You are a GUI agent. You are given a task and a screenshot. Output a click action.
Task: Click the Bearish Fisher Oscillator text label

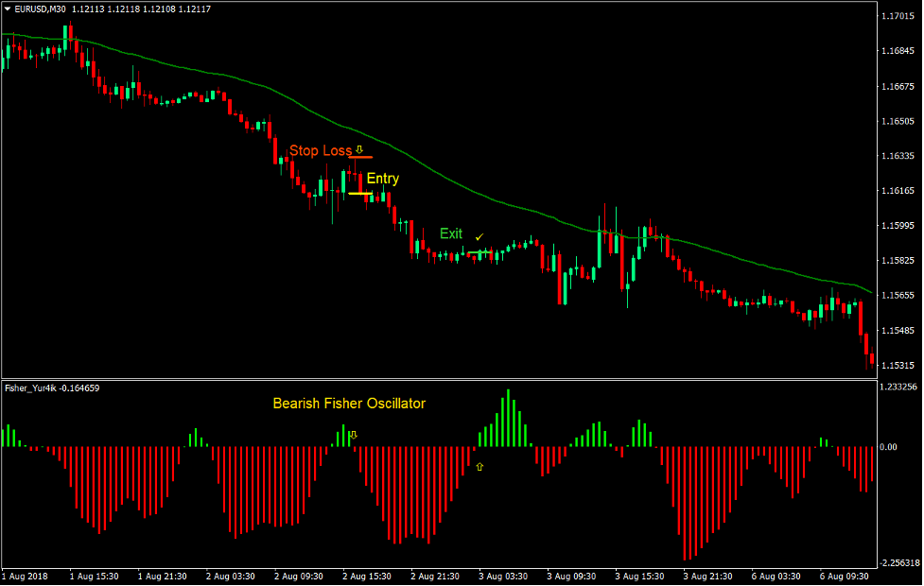348,403
